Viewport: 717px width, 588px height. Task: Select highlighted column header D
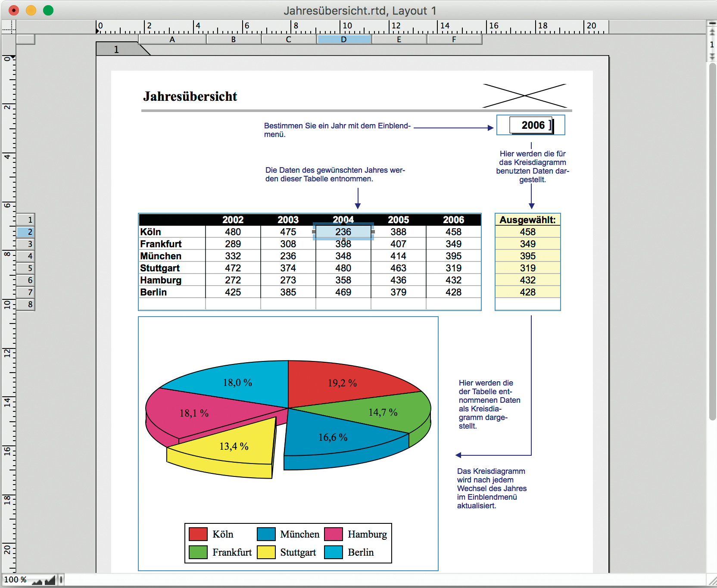click(344, 39)
